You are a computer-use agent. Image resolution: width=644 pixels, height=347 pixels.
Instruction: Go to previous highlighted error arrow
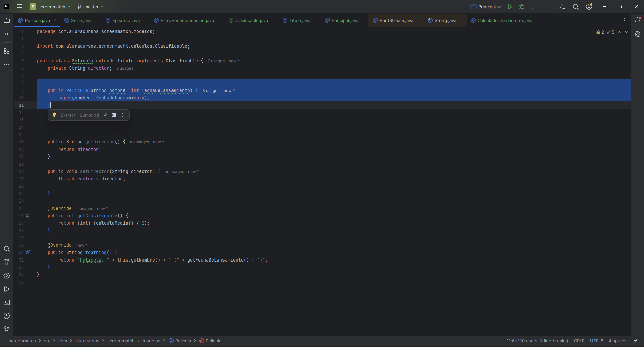point(620,32)
